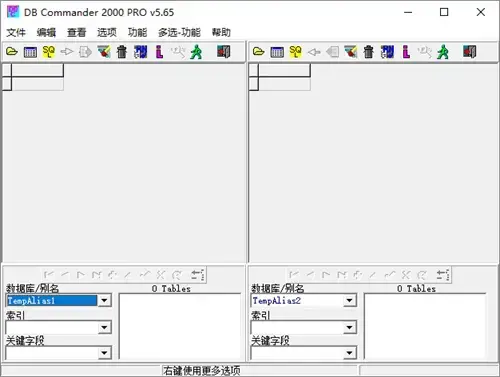Click the left pane tables list box
This screenshot has width=500, height=377.
point(180,326)
